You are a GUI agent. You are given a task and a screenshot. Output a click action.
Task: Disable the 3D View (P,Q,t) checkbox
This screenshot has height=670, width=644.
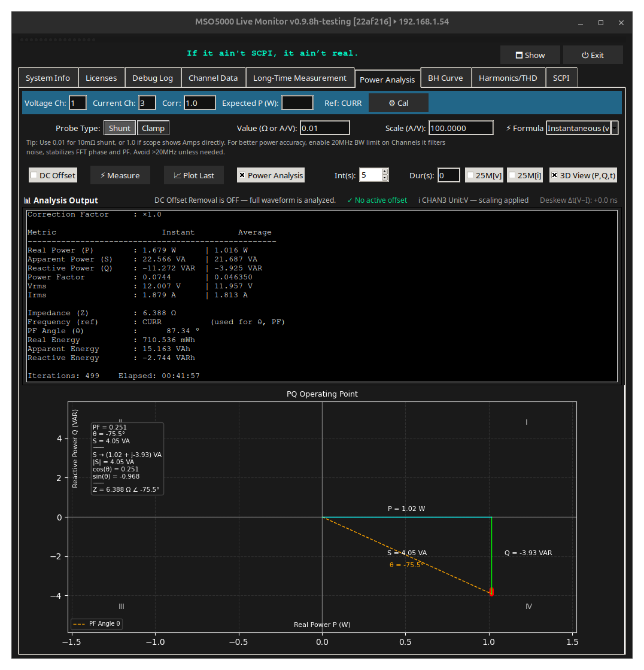554,175
